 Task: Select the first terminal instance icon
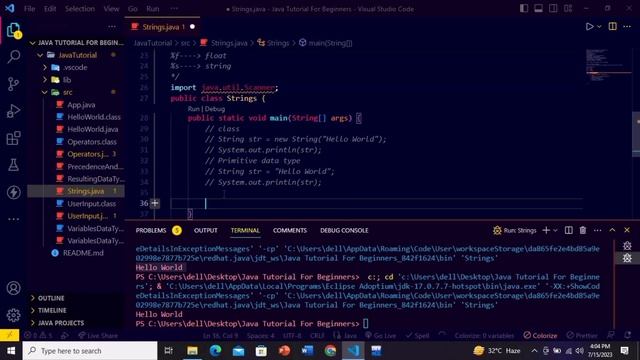[627, 246]
